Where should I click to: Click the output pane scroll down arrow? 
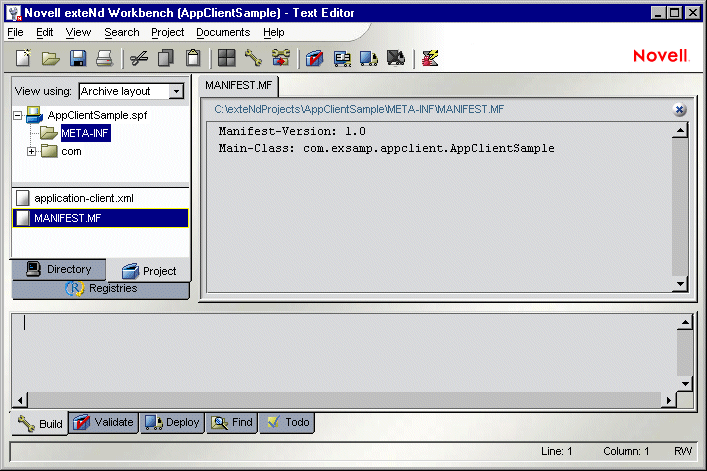point(685,384)
